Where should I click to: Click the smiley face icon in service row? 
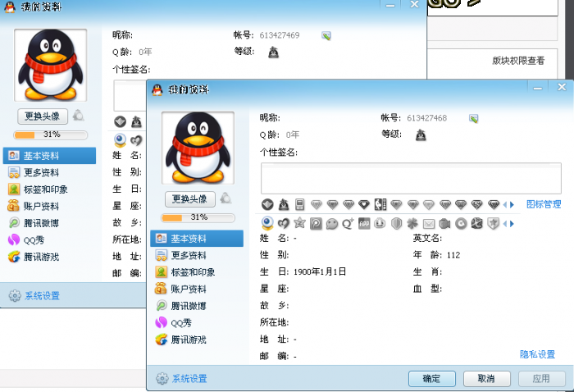click(380, 223)
